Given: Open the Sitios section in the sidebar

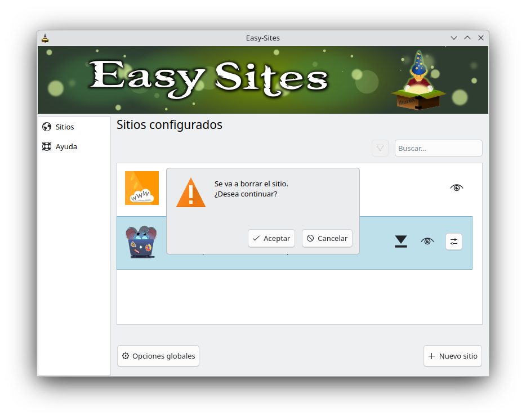Looking at the screenshot, I should pyautogui.click(x=64, y=127).
